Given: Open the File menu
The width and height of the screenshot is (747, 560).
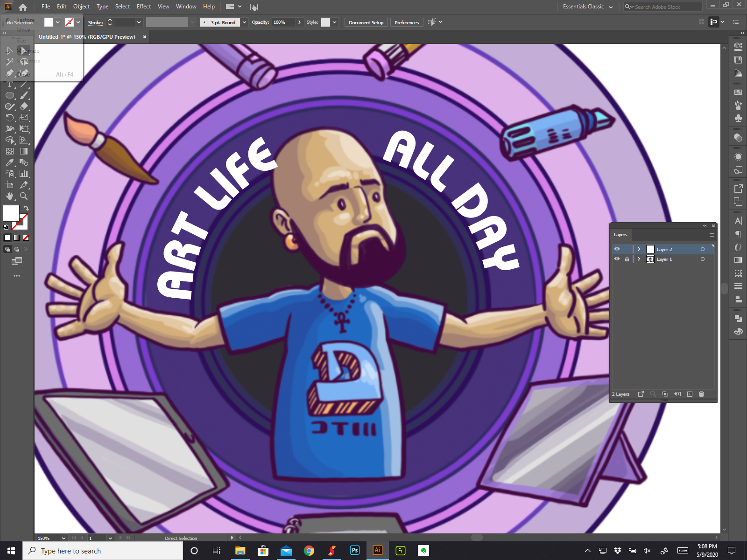Looking at the screenshot, I should (x=46, y=7).
